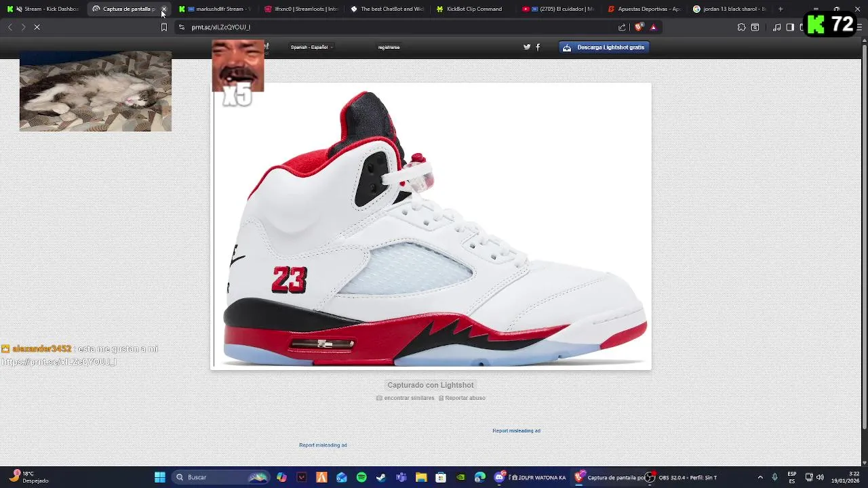Open the El cuidador YouTube tab
Screen dimensions: 868x488
point(559,9)
